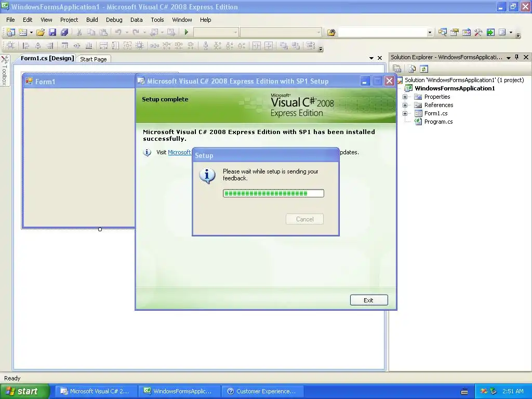Switch to WindowsFormsApplic... taskbar button
532x399 pixels.
[179, 391]
